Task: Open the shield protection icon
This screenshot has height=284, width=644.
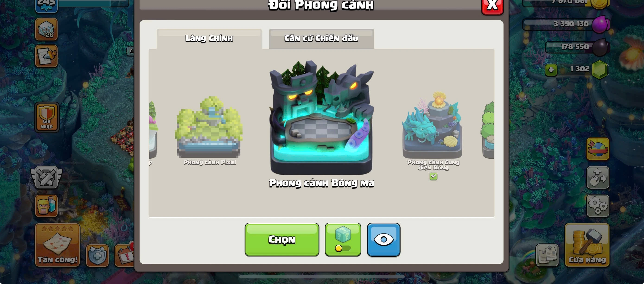Action: [97, 255]
